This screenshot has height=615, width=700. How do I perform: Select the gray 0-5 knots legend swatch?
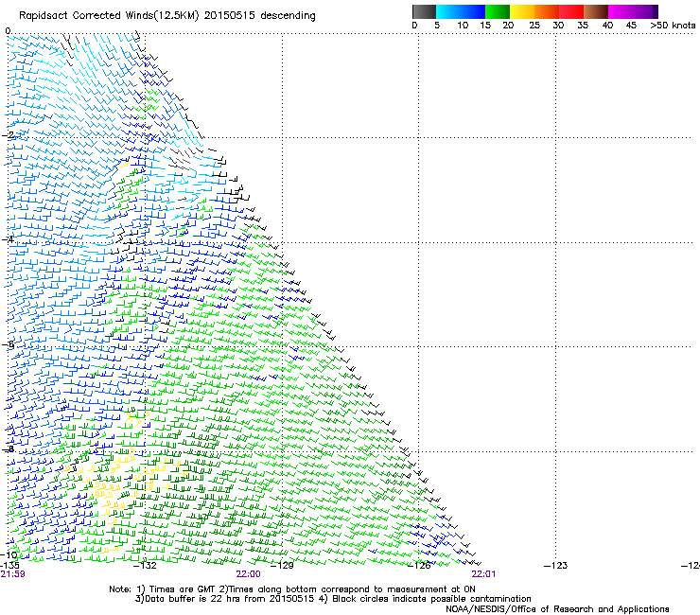[x=424, y=11]
